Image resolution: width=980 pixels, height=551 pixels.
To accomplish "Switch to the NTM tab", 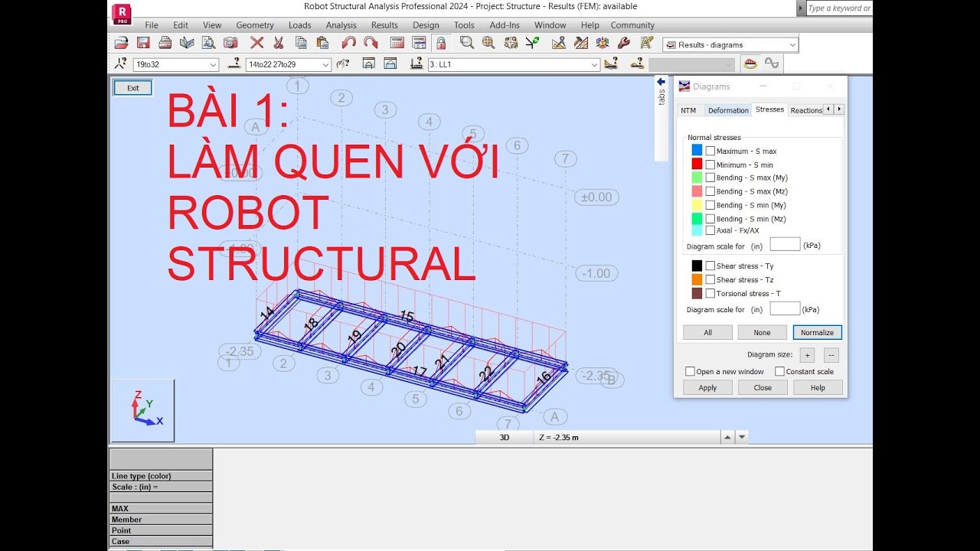I will point(688,110).
